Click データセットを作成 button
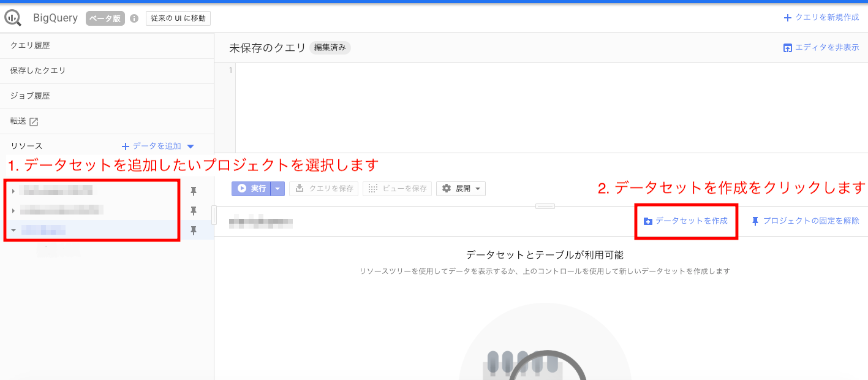The image size is (868, 380). pos(685,221)
